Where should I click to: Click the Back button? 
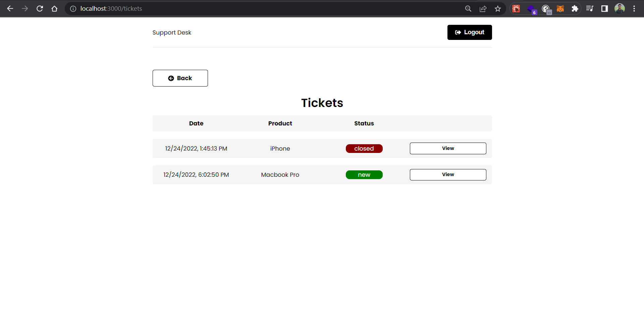click(180, 78)
